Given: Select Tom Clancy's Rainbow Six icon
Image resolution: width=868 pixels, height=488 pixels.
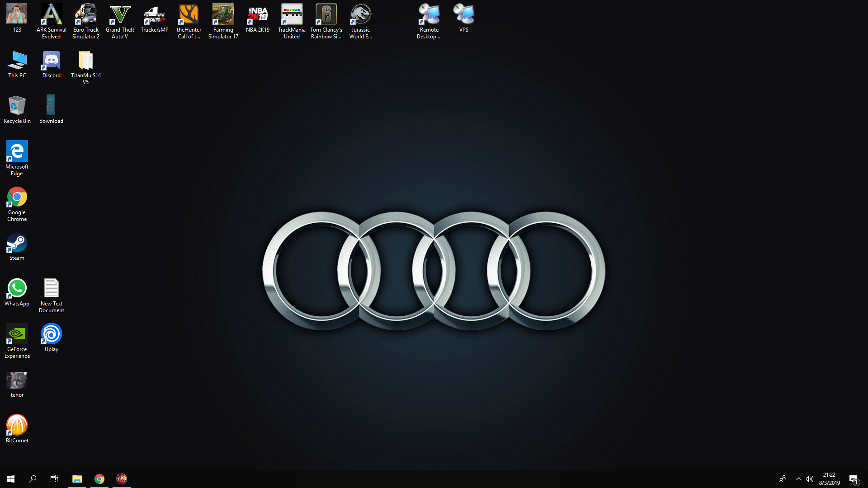Looking at the screenshot, I should pyautogui.click(x=326, y=22).
